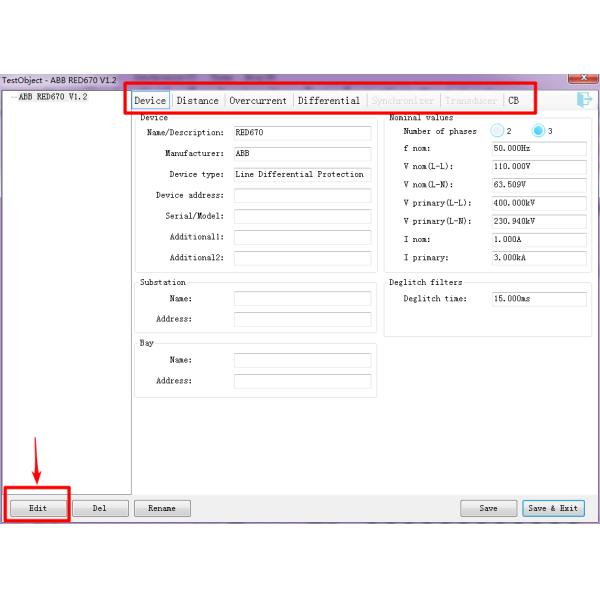Click the "Deglitch filters" group title

426,282
